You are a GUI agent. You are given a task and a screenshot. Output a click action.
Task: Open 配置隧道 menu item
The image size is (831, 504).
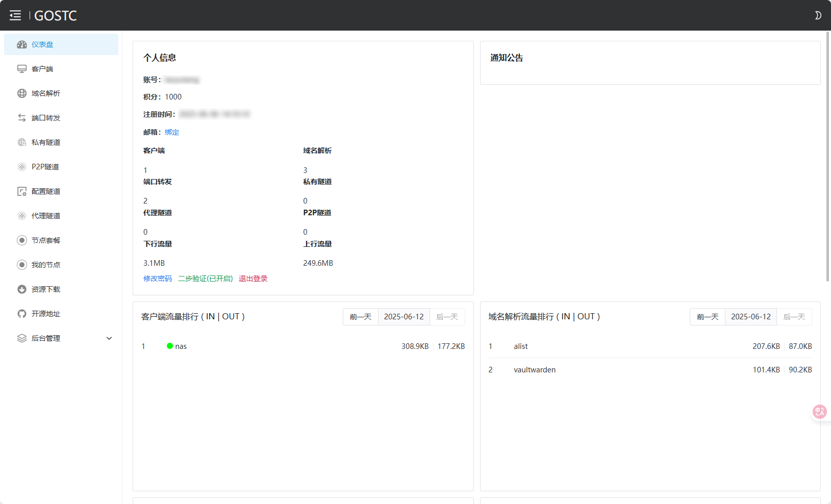[61, 191]
